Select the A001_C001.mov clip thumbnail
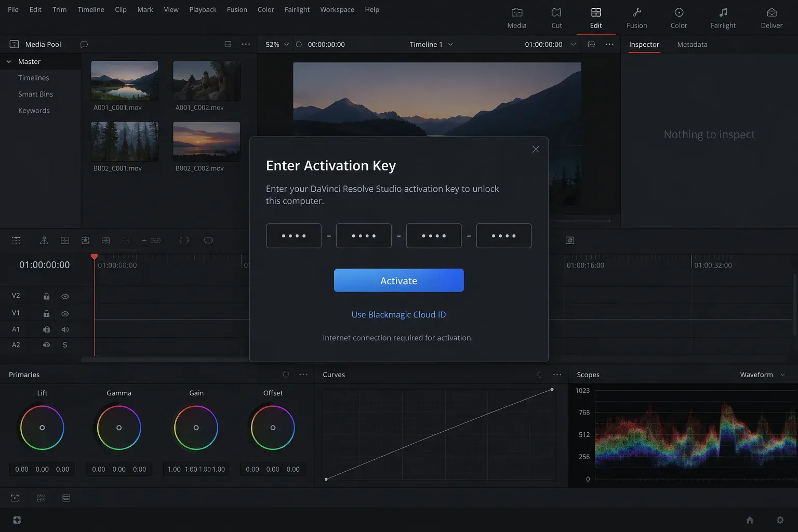798x532 pixels. pyautogui.click(x=125, y=81)
